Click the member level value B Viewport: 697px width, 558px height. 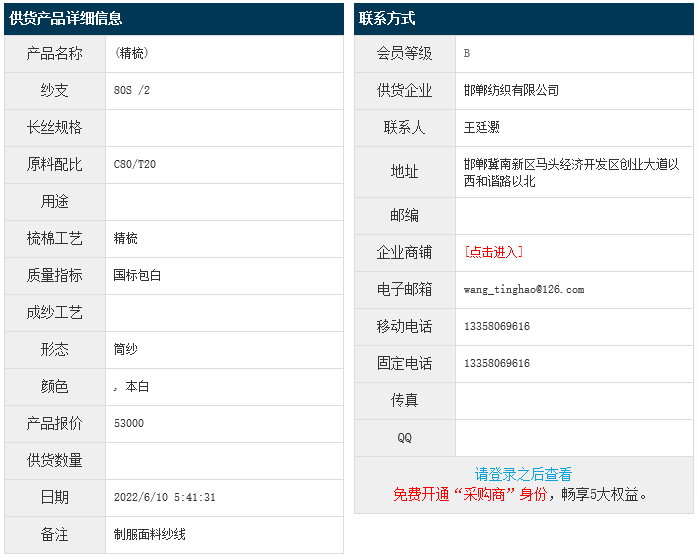[467, 53]
